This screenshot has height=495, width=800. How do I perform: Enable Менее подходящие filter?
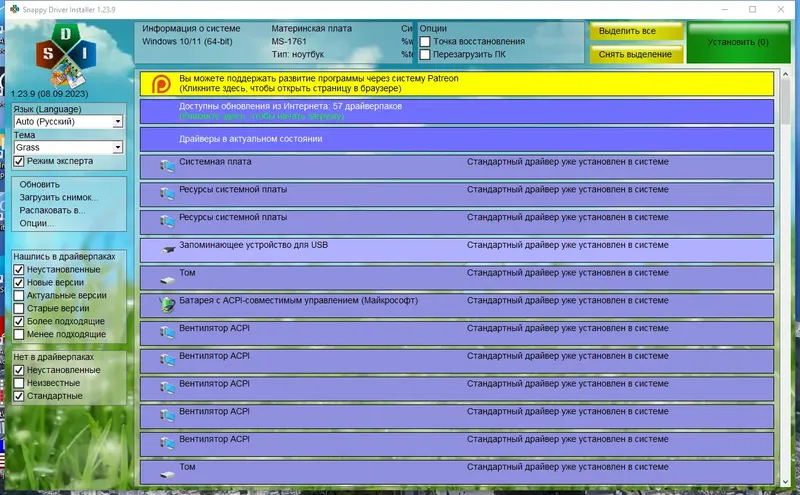19,334
